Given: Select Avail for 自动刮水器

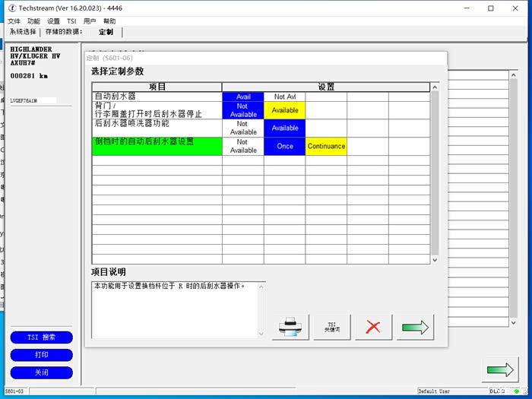Looking at the screenshot, I should (x=242, y=97).
